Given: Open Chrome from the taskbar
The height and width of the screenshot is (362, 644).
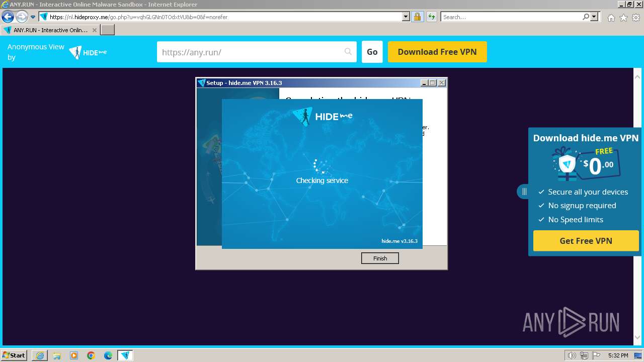Looking at the screenshot, I should (91, 355).
